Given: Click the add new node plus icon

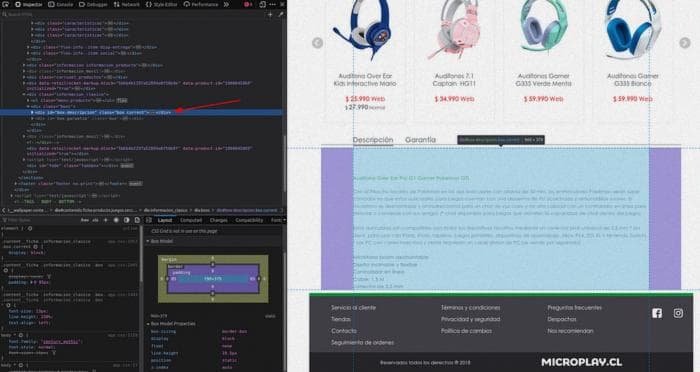Looking at the screenshot, I should [270, 15].
